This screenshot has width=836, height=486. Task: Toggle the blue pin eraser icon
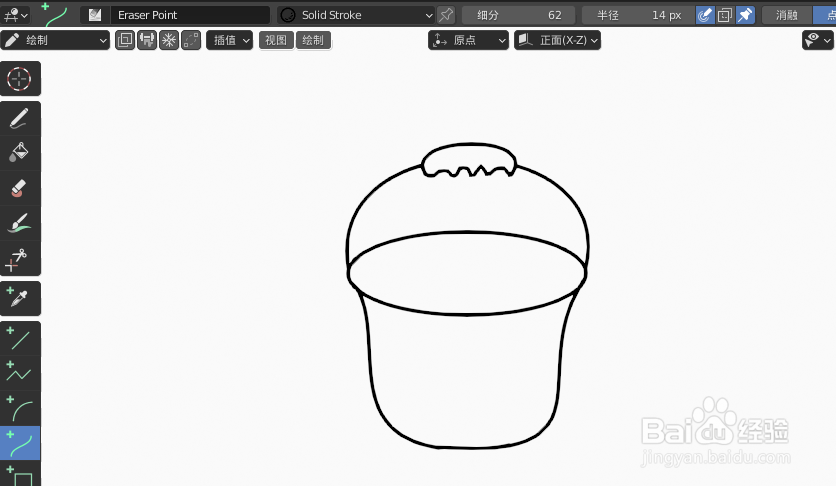[745, 15]
